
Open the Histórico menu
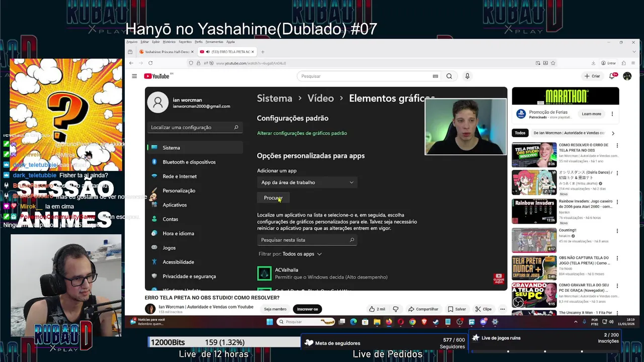pos(169,42)
